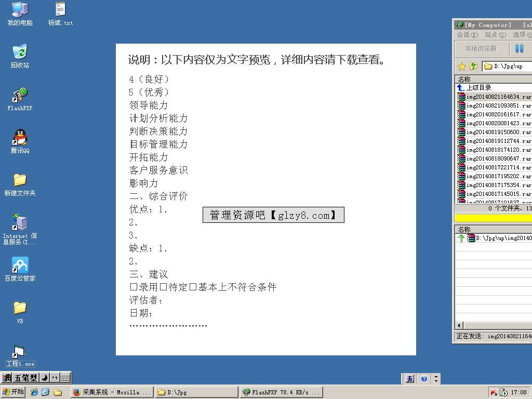Image resolution: width=532 pixels, height=399 pixels.
Task: Click the yellow transfer progress bar
Action: 494,218
